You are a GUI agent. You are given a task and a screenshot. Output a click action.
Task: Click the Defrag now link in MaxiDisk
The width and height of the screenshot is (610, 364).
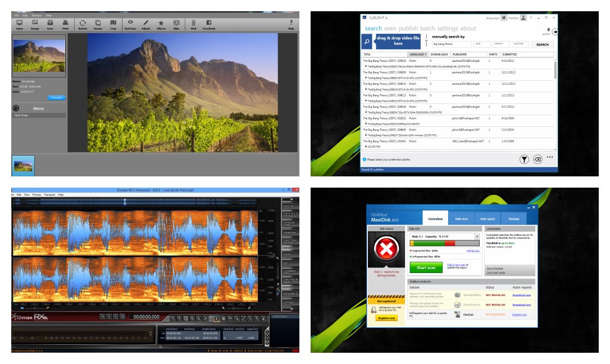(x=473, y=251)
